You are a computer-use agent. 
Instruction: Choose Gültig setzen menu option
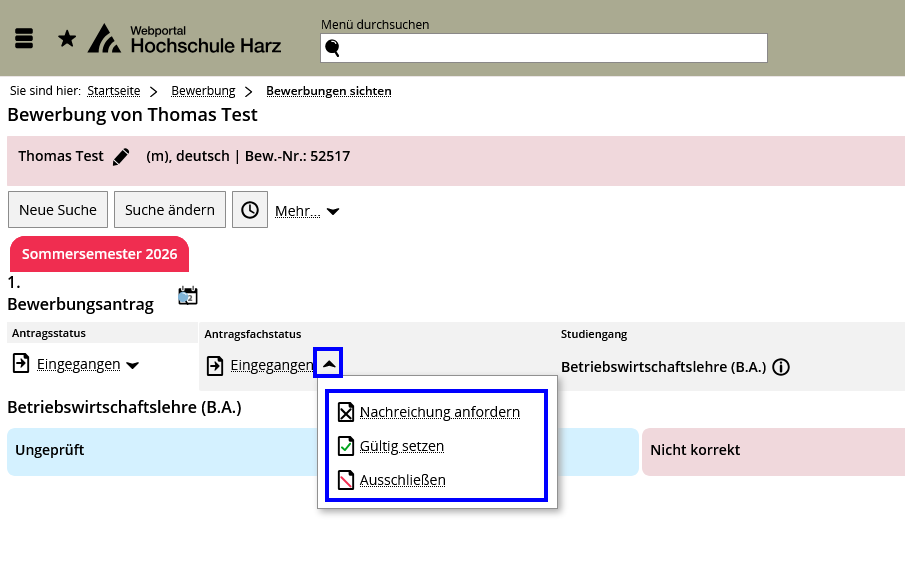(401, 446)
